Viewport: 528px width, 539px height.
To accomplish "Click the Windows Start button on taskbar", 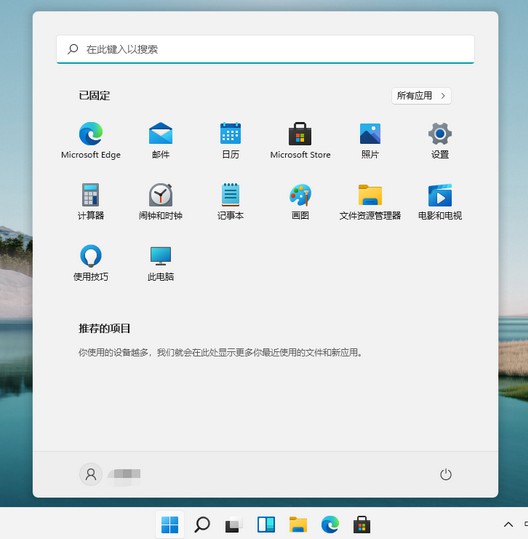I will (x=170, y=525).
